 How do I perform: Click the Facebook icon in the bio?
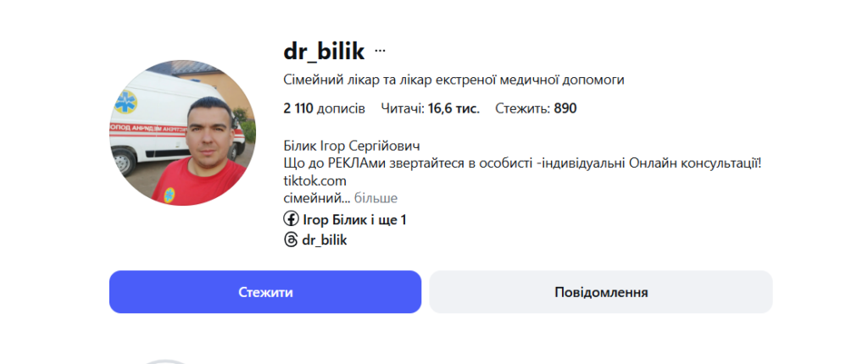(291, 220)
